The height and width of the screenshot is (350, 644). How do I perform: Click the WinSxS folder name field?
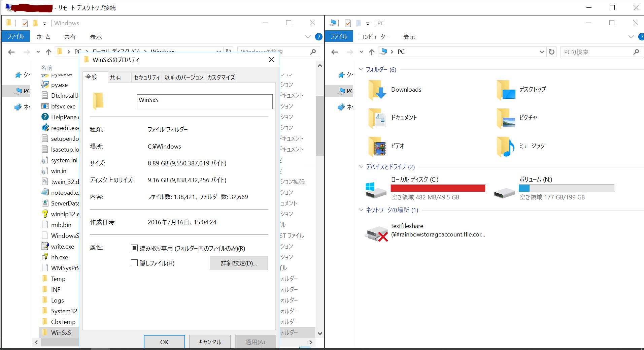pos(204,101)
